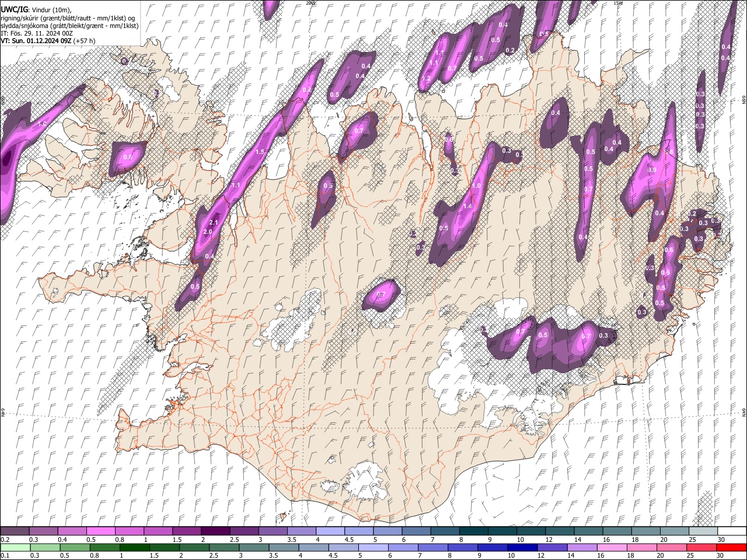Select the forecast offset '(+57 h)'
The width and height of the screenshot is (747, 560).
(x=85, y=41)
